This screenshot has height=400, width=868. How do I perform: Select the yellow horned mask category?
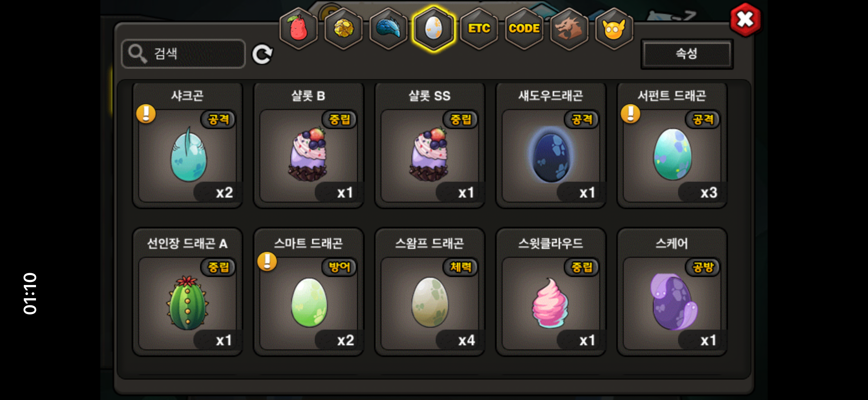coord(614,29)
